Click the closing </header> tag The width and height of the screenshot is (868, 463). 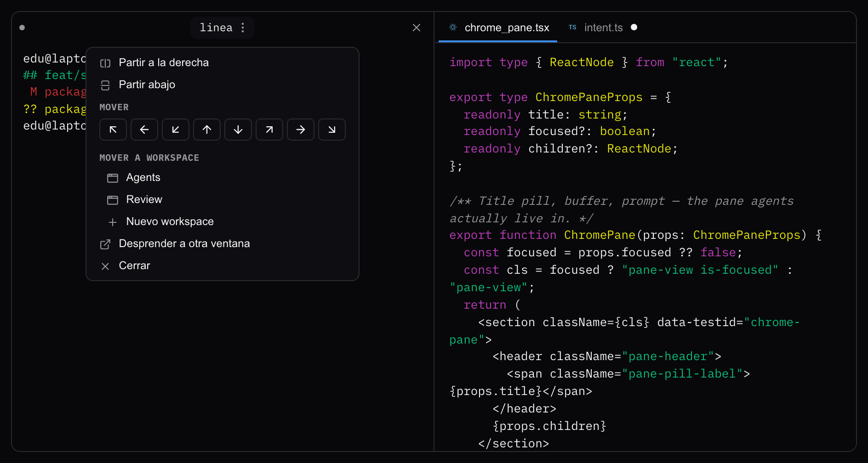point(525,409)
